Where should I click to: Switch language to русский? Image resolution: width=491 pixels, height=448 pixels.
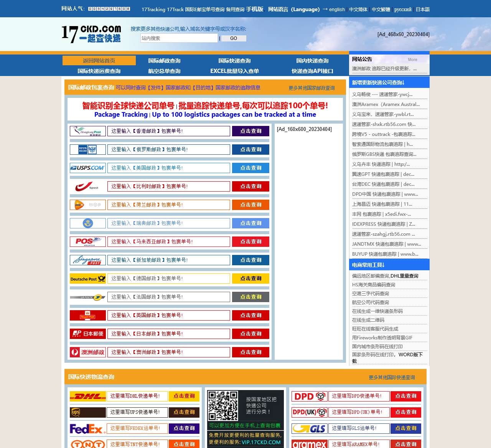click(x=403, y=9)
